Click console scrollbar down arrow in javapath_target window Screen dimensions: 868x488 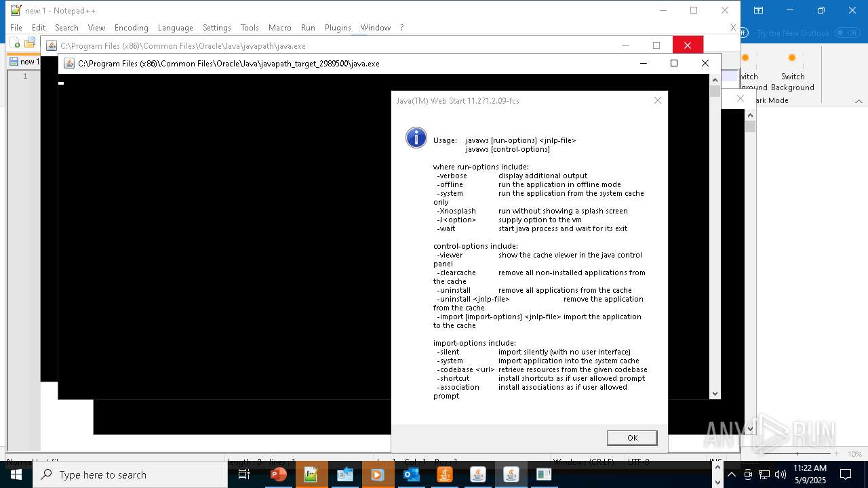point(715,394)
